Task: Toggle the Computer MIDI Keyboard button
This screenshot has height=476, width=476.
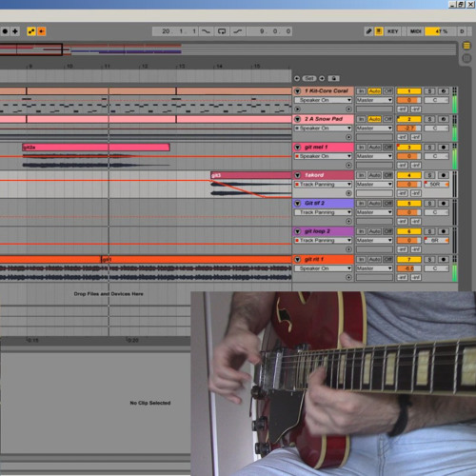Action: pos(379,31)
